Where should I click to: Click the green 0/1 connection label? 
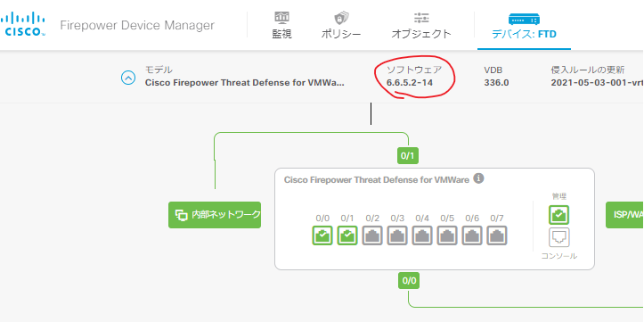tap(407, 156)
